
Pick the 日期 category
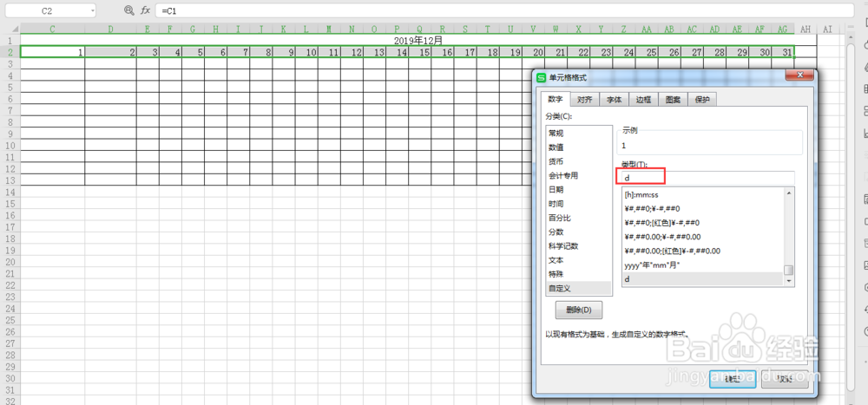[578, 190]
